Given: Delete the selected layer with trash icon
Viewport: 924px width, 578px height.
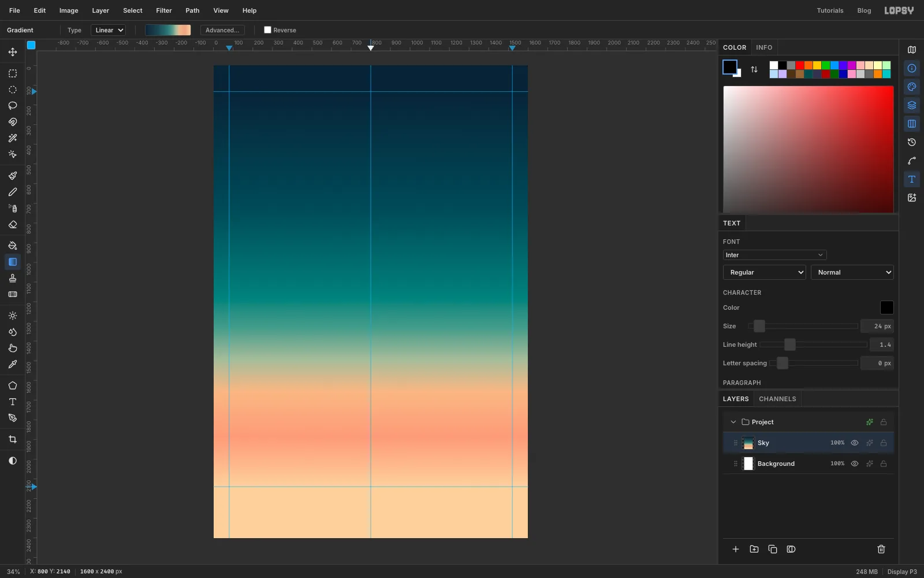Looking at the screenshot, I should [881, 549].
